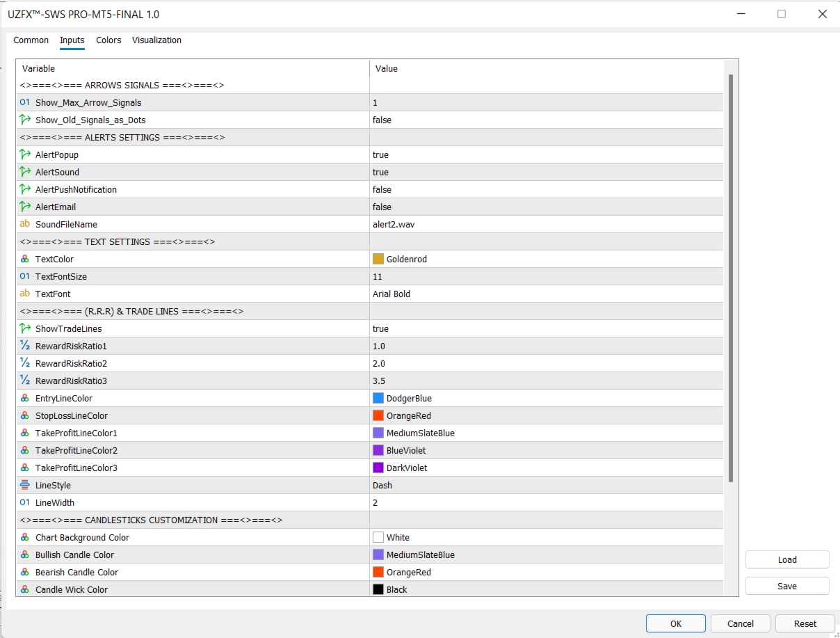Viewport: 840px width, 638px height.
Task: Click the TextFontSize value field
Action: (546, 276)
